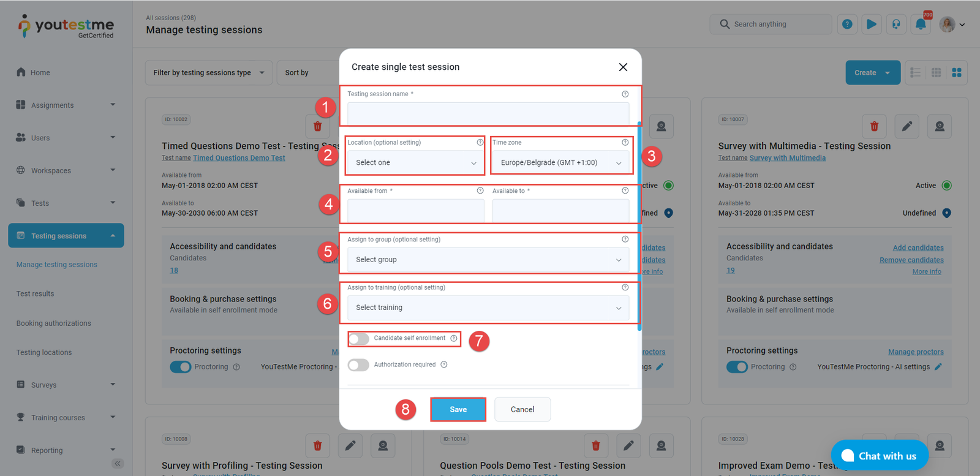Open Booking authorizations in sidebar

point(54,323)
